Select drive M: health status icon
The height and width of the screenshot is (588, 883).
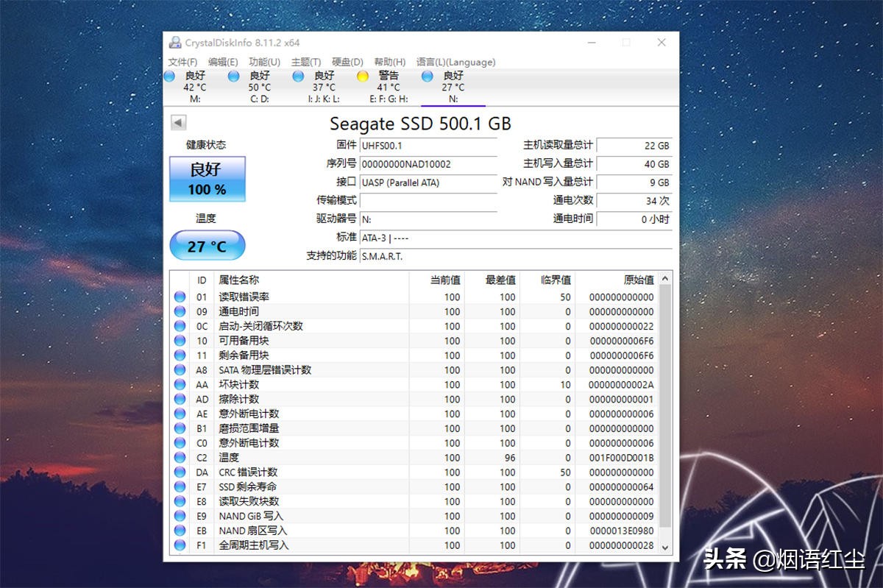click(169, 76)
